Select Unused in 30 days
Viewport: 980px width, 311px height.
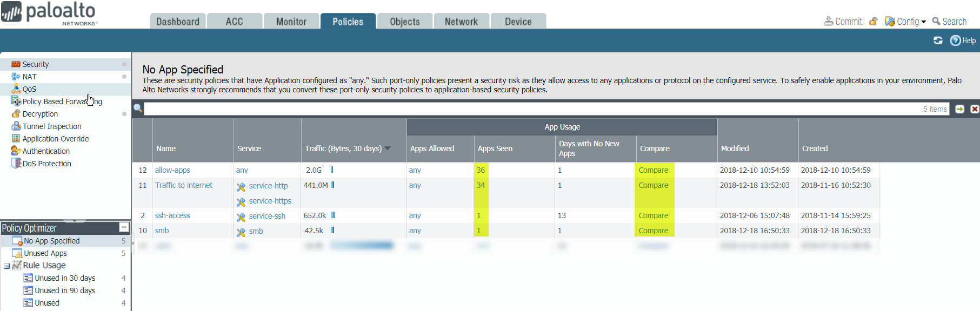point(65,278)
